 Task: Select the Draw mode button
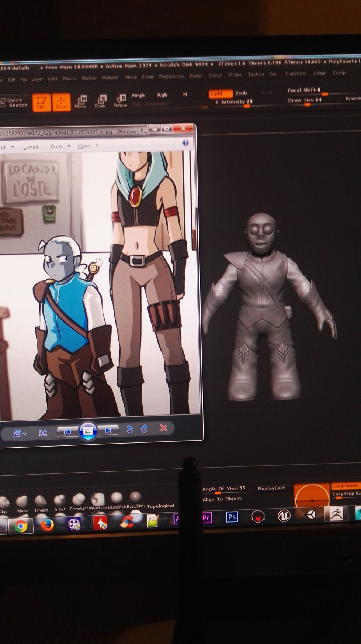pyautogui.click(x=61, y=102)
